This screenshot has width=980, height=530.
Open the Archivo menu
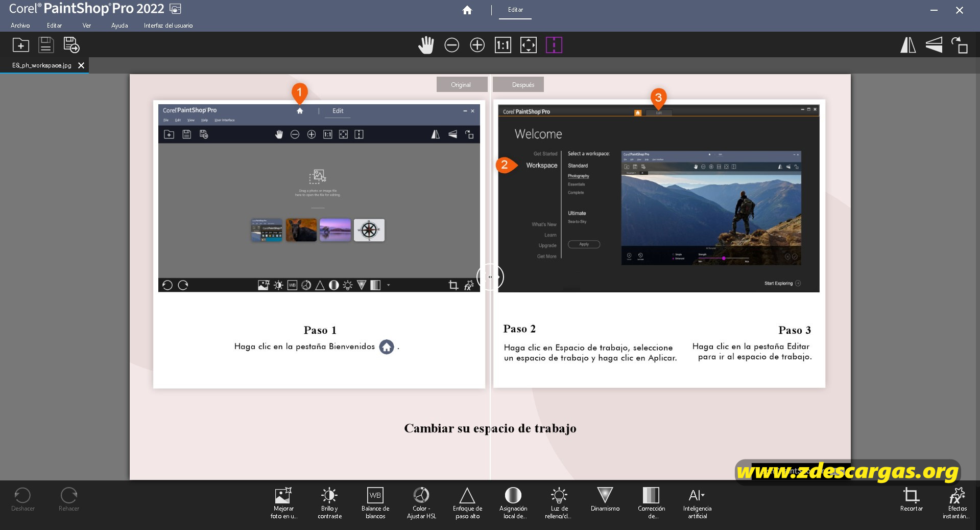pyautogui.click(x=20, y=26)
